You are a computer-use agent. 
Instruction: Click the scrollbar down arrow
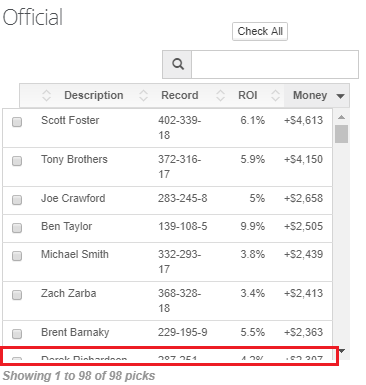coord(342,351)
